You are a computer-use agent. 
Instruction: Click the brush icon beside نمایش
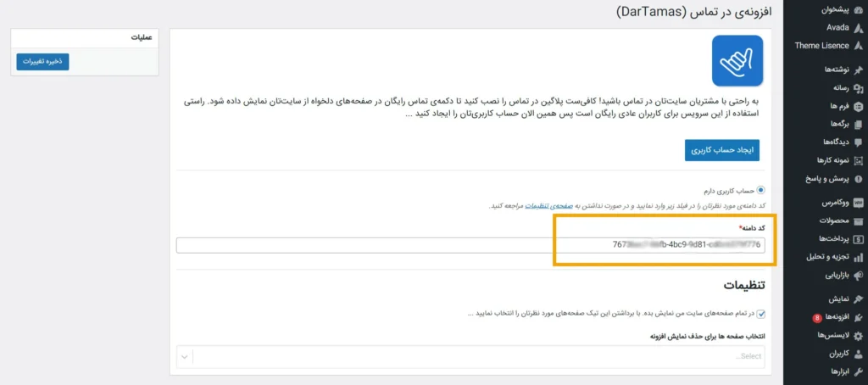pos(858,299)
